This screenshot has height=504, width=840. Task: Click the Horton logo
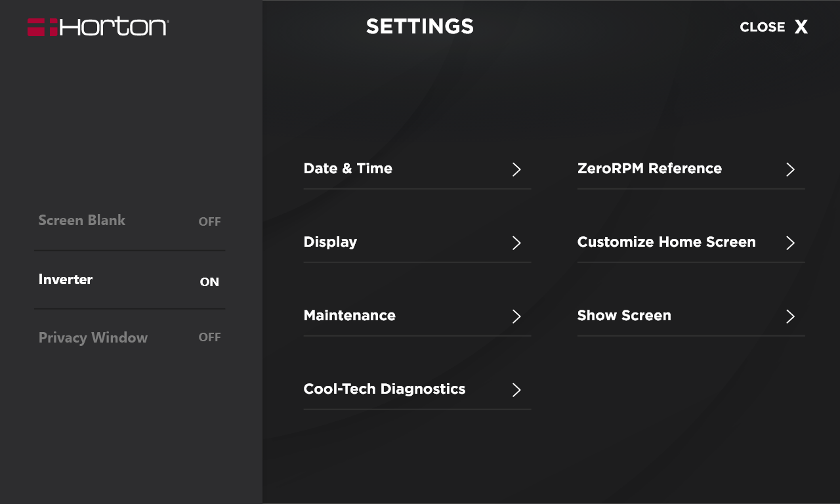[x=98, y=27]
